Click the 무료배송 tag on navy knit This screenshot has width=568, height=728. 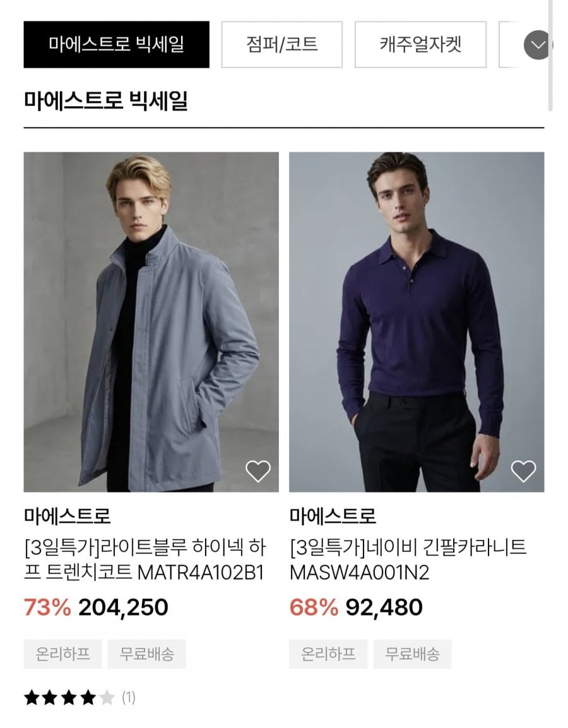(x=413, y=653)
